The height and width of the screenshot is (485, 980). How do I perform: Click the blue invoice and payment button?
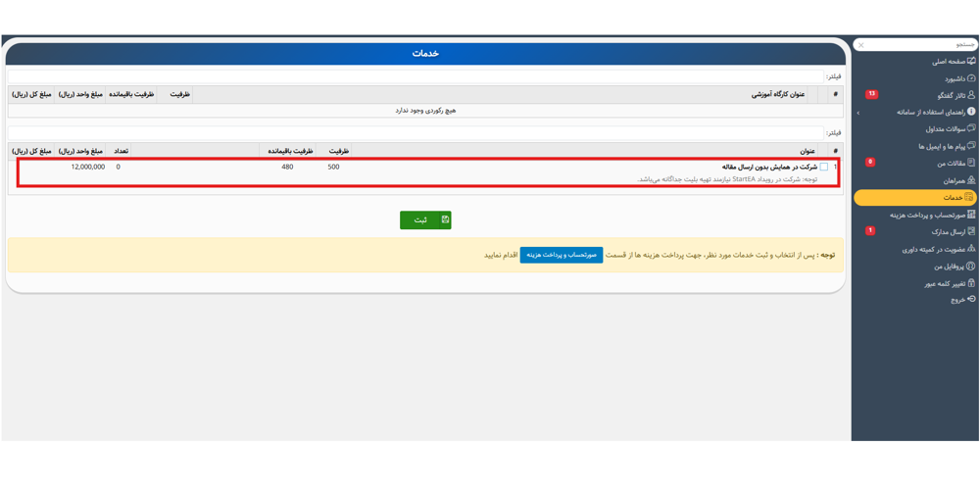(562, 255)
